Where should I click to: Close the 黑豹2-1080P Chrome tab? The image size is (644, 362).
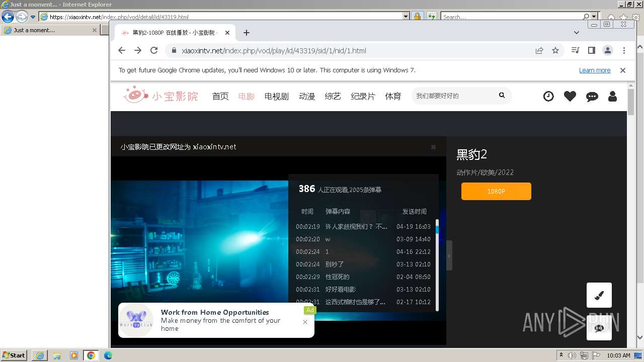tap(227, 33)
